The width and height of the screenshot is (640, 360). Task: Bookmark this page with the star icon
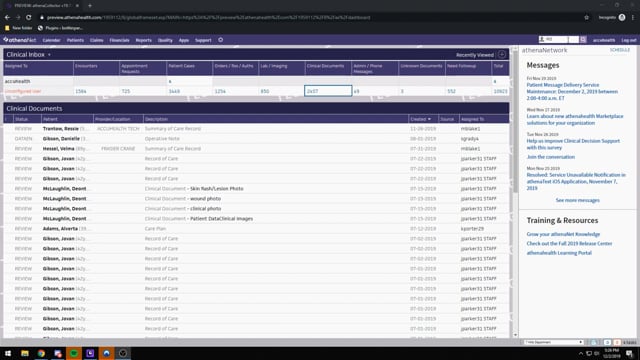(x=587, y=18)
